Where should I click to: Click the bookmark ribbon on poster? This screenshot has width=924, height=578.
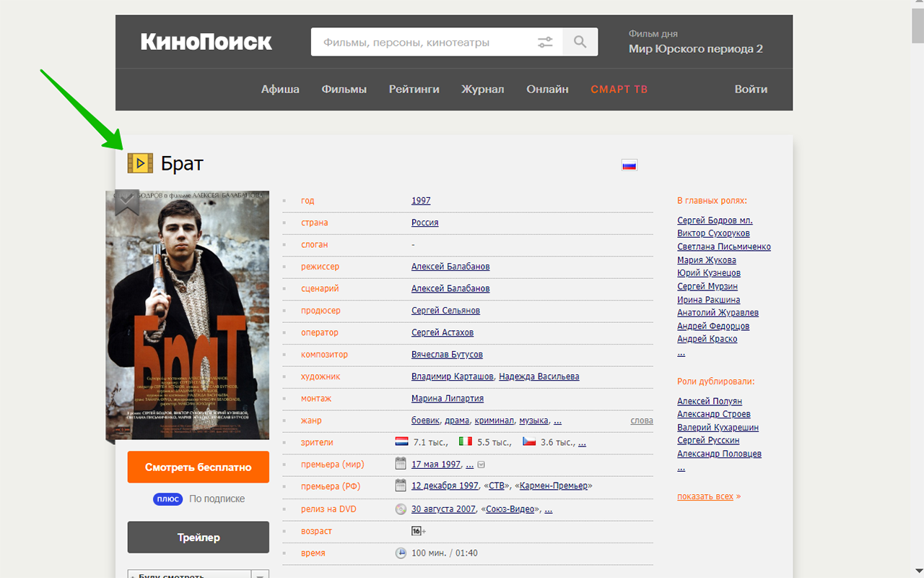click(127, 202)
